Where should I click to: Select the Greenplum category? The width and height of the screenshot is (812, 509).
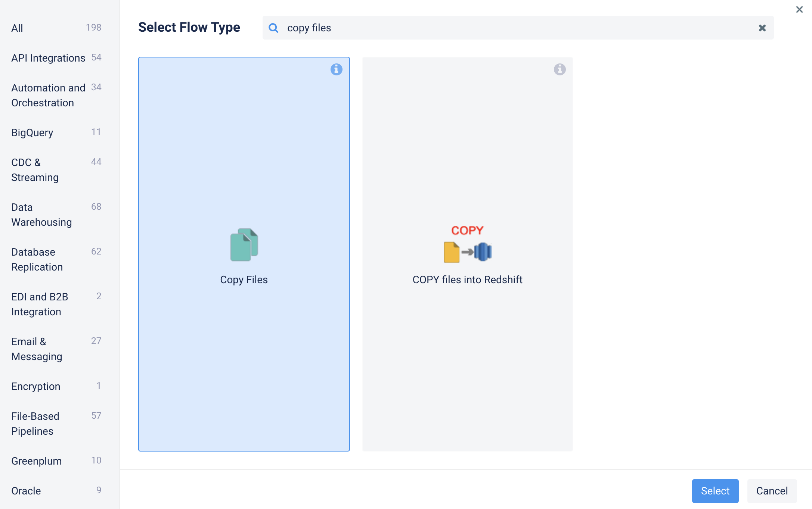[56, 461]
